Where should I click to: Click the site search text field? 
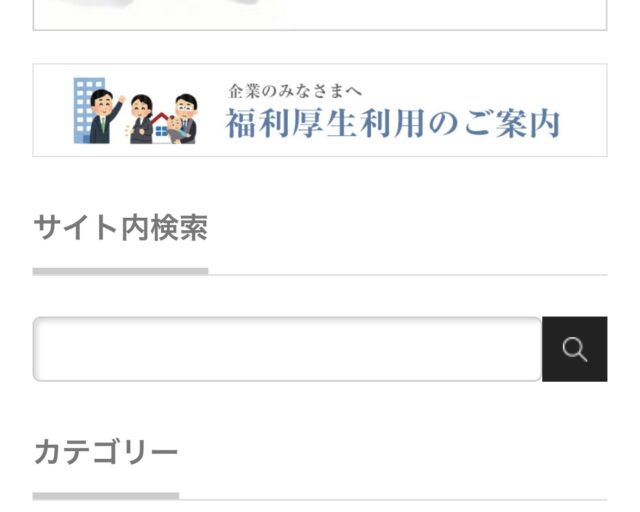[x=287, y=349]
